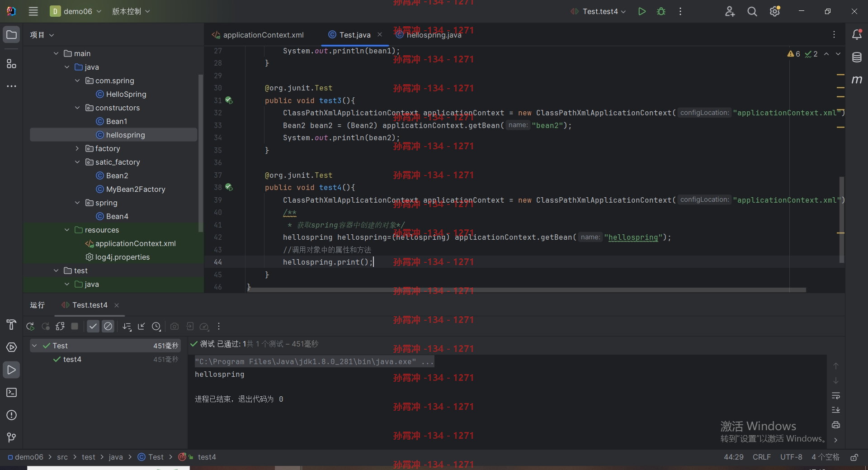Open Terminal tool window icon
The image size is (868, 470).
click(x=11, y=393)
